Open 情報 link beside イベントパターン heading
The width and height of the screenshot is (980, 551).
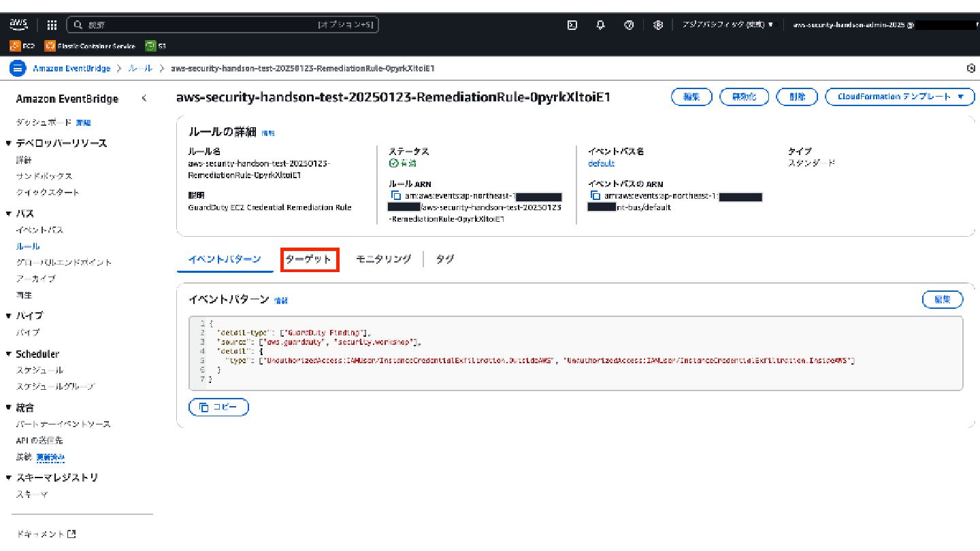[x=281, y=300]
